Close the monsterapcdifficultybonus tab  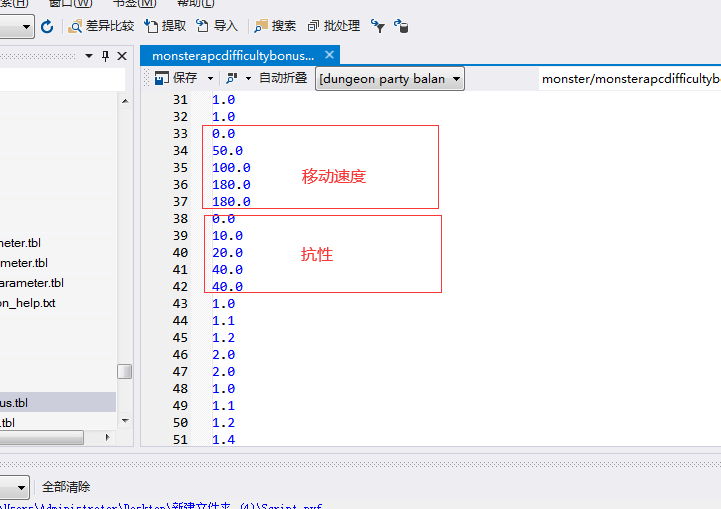329,55
